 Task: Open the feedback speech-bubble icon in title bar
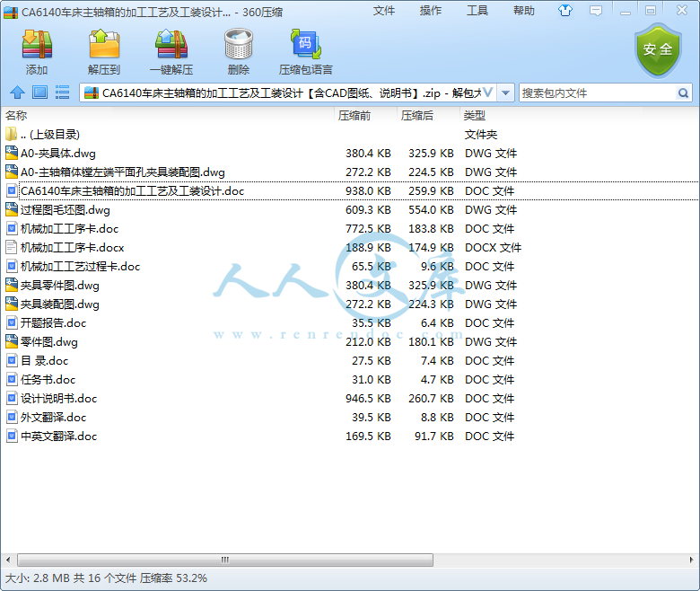point(596,10)
